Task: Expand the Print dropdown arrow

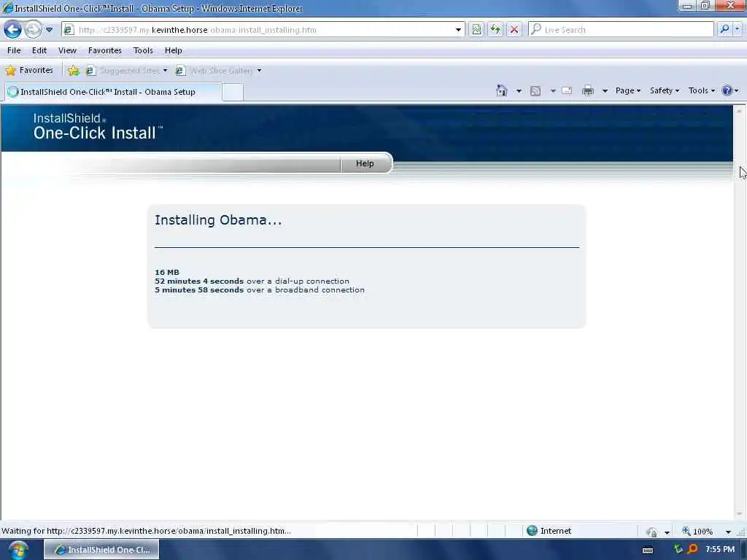Action: pyautogui.click(x=605, y=91)
